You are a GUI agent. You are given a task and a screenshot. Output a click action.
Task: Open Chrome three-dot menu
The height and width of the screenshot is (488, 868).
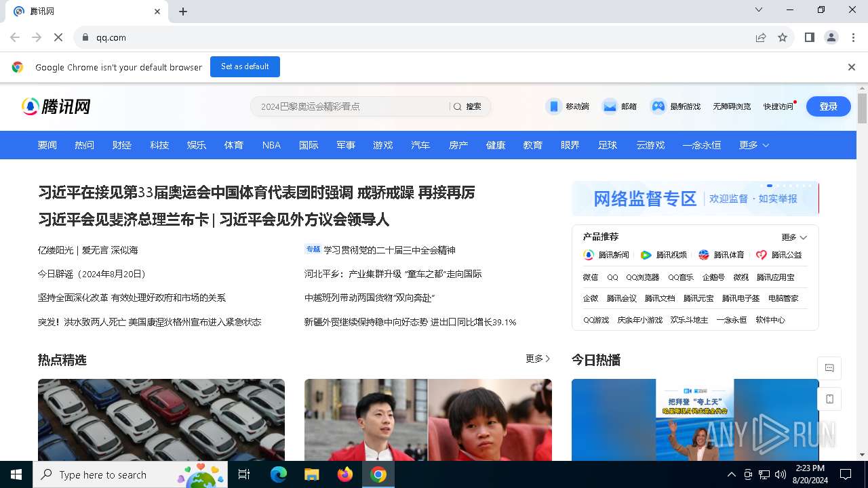[x=854, y=37]
